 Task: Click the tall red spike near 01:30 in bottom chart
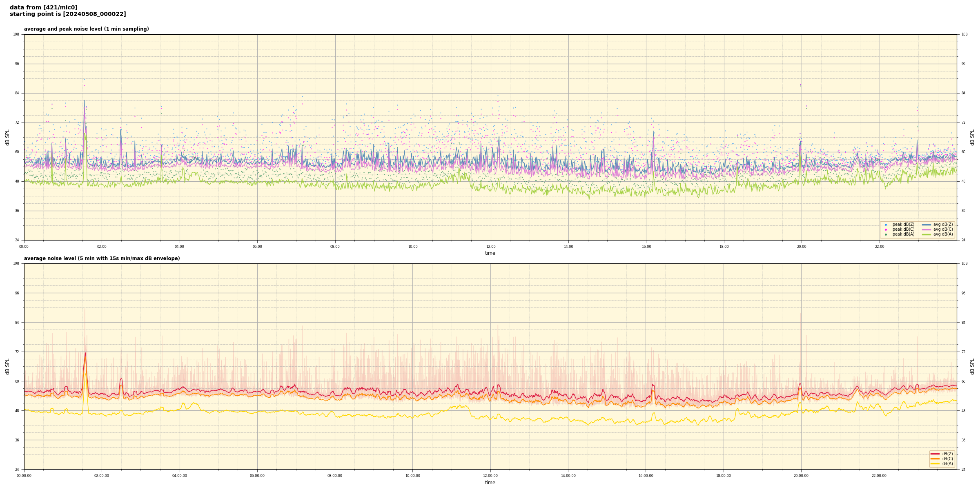[x=85, y=354]
